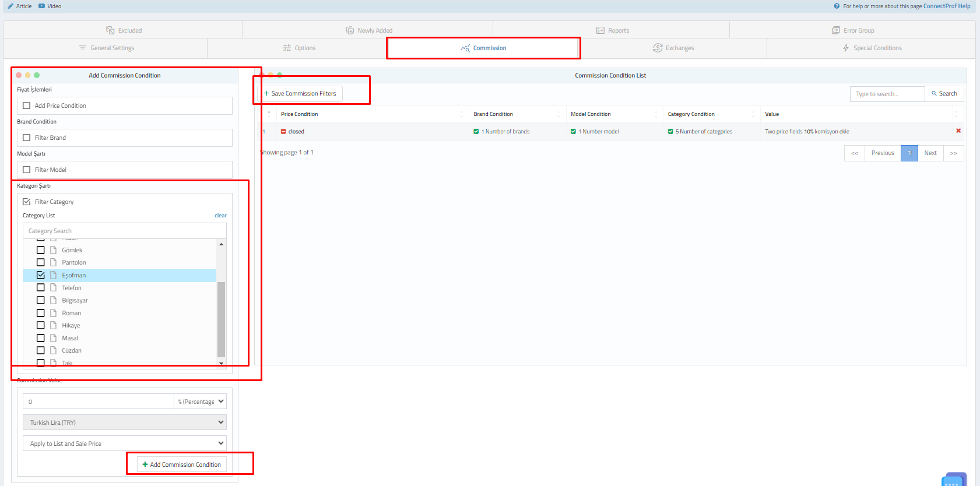This screenshot has width=980, height=486.
Task: Click the Special Conditions lightning icon
Action: coord(845,48)
